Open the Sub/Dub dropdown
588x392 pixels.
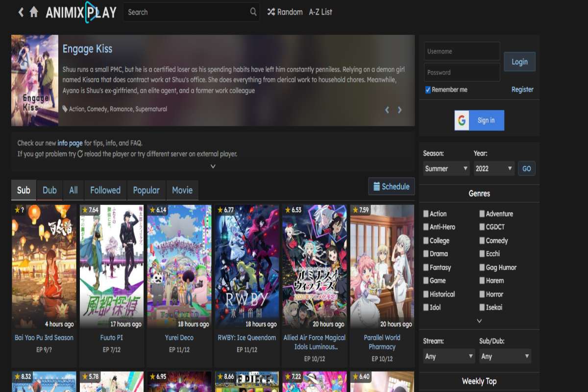click(505, 356)
